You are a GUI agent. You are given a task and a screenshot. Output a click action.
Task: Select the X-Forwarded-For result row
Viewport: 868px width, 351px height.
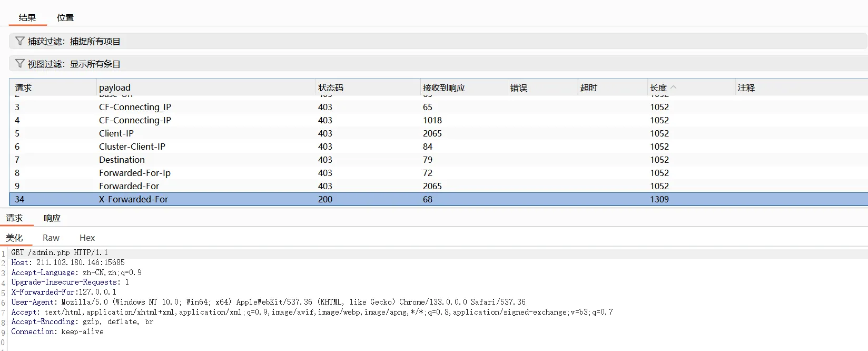[x=134, y=199]
